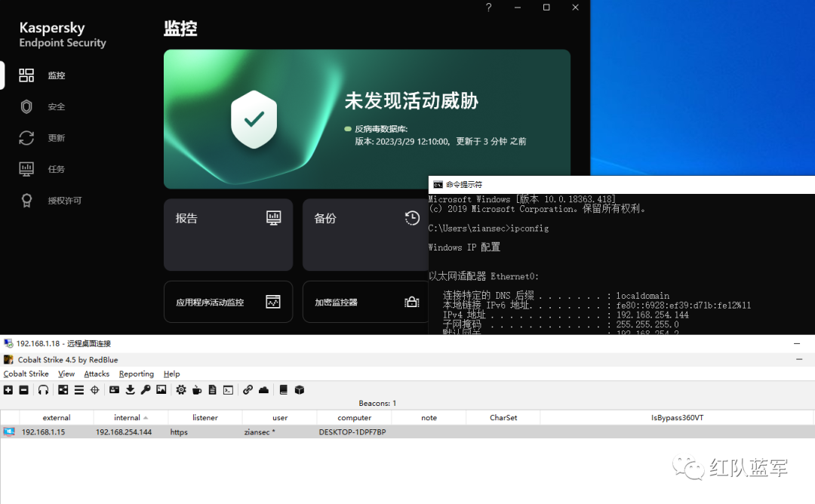Open help via the book icon
This screenshot has width=815, height=504.
tap(283, 389)
